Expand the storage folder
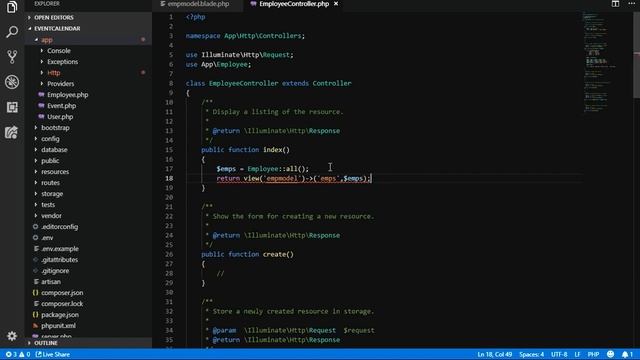640x360 pixels. (89, 194)
